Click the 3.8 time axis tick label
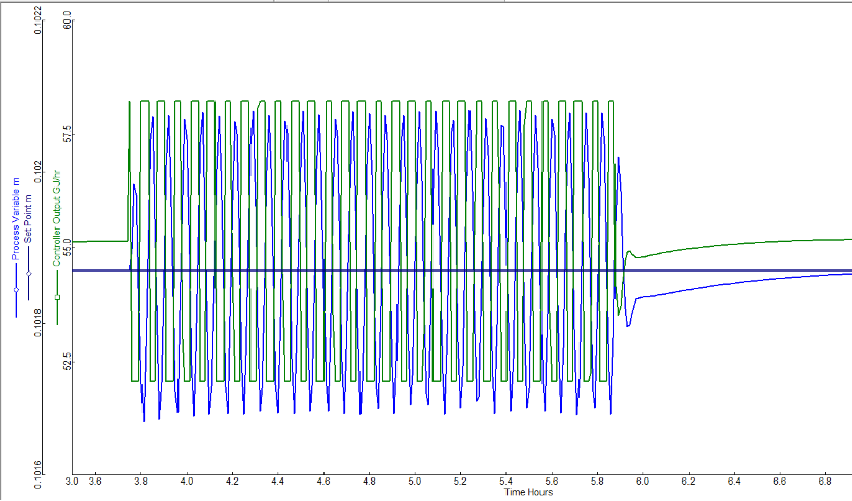This screenshot has width=852, height=501. point(141,481)
